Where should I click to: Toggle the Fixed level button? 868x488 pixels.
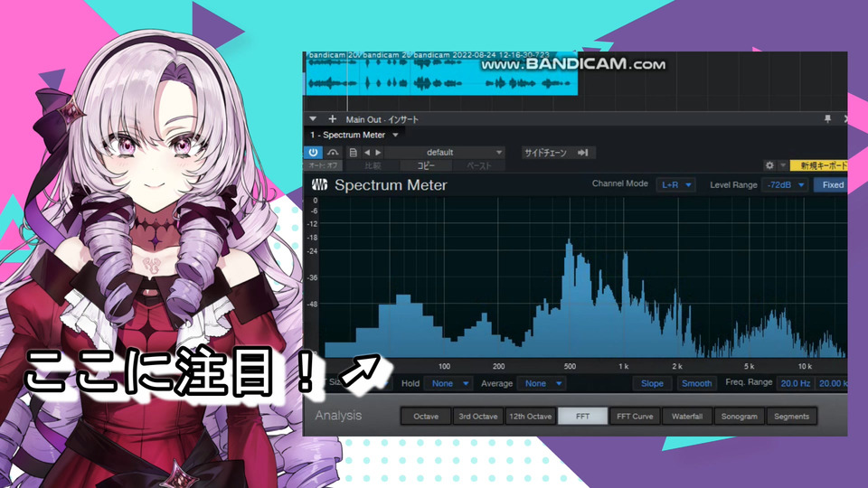[x=832, y=184]
